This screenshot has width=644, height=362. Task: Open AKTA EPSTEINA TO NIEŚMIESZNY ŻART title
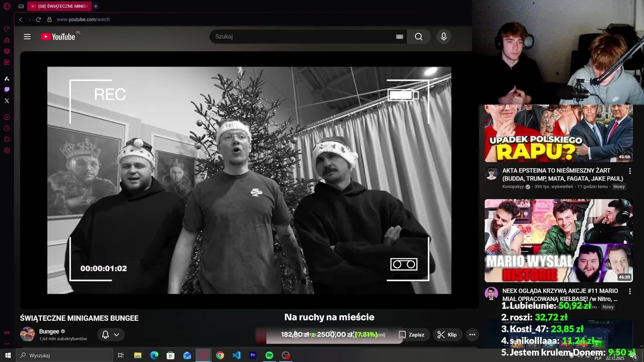pos(562,174)
